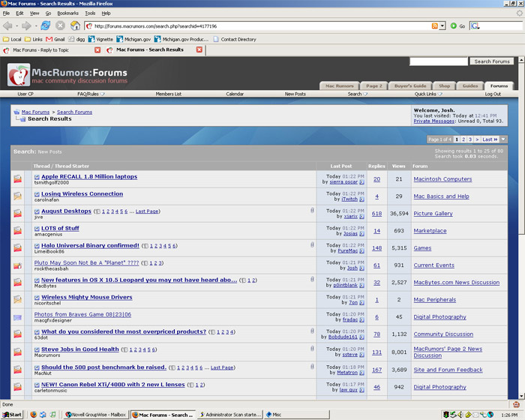This screenshot has width=525, height=420.
Task: Open the Losing Wireless Connection thread
Action: (x=82, y=193)
